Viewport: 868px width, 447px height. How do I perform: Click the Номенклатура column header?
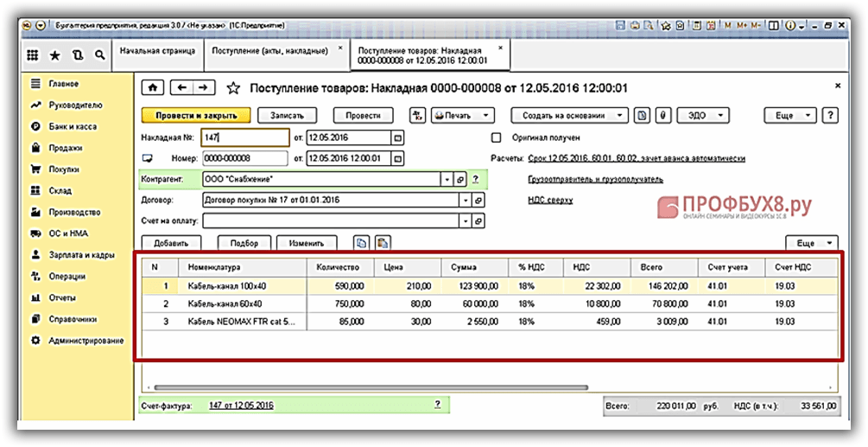(x=243, y=267)
